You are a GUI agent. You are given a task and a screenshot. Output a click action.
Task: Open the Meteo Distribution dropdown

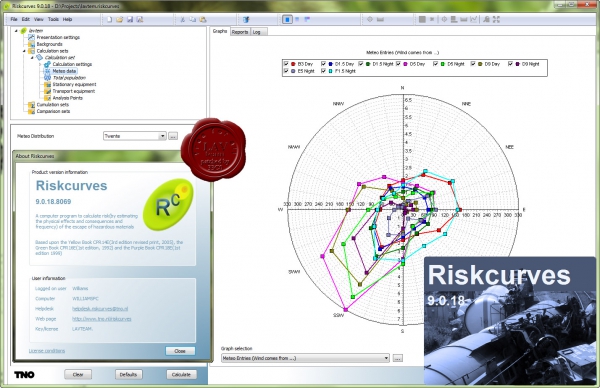[163, 136]
